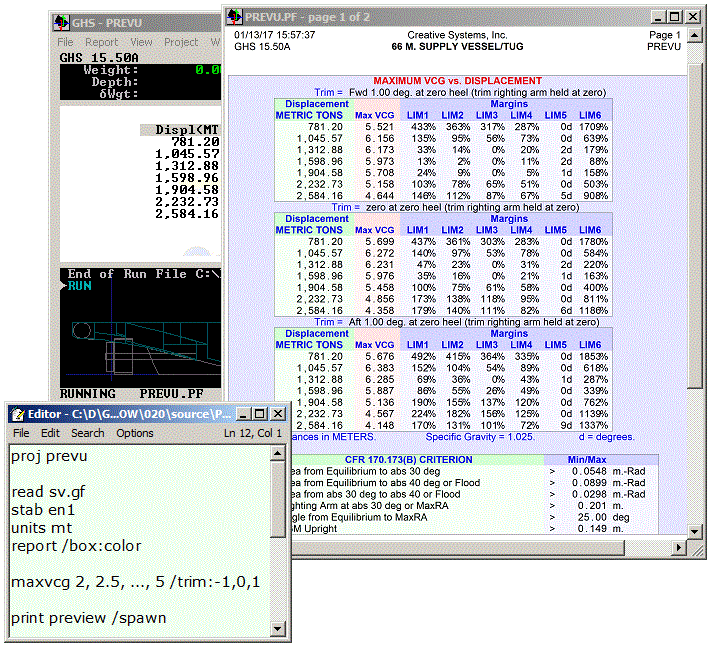Open the Edit menu in Editor window

tap(50, 433)
